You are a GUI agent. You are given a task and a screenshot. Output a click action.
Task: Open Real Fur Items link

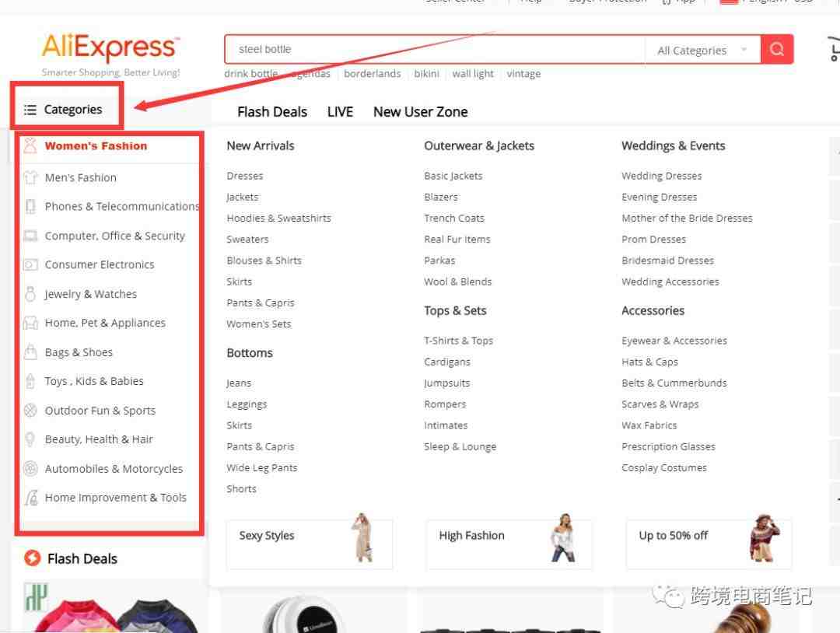(457, 240)
